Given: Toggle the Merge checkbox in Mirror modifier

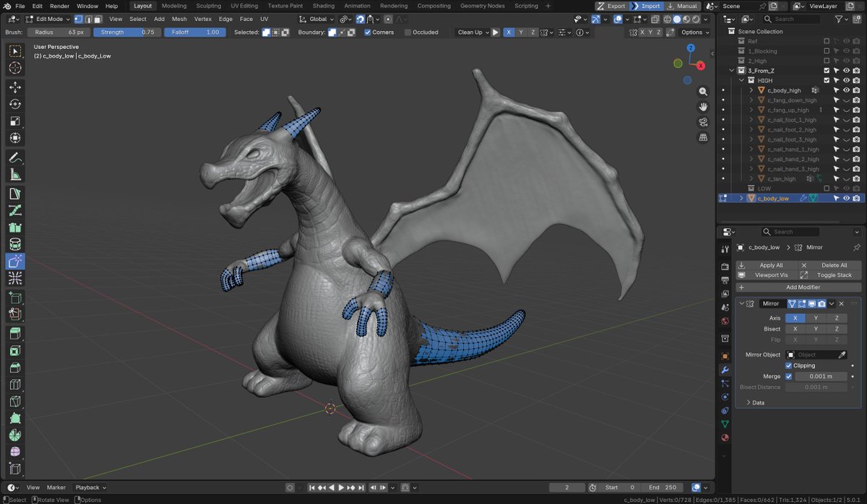Looking at the screenshot, I should point(789,376).
